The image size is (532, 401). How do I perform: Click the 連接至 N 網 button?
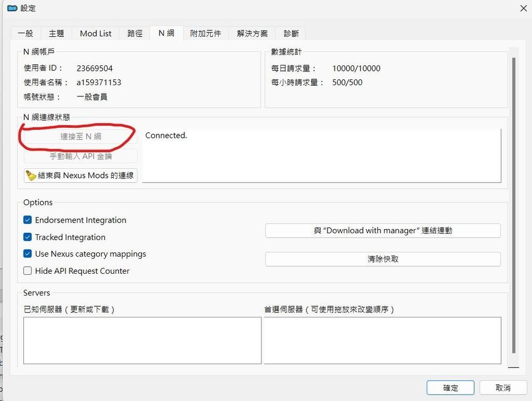coord(81,136)
